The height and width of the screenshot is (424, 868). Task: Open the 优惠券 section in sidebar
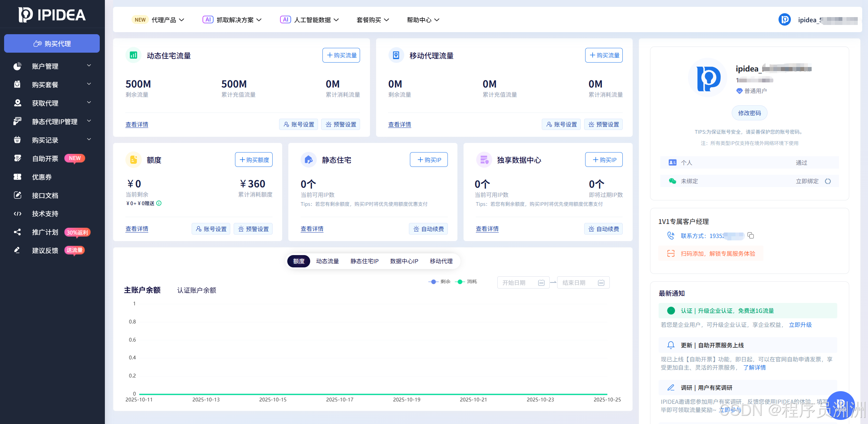click(42, 176)
